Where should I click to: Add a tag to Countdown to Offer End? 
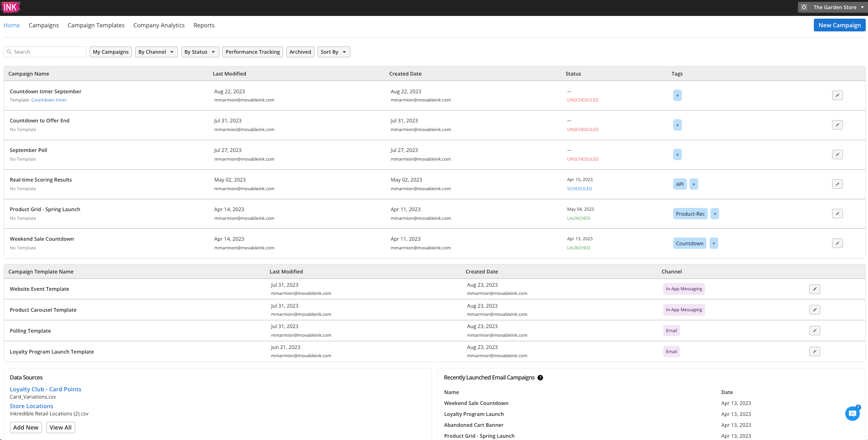point(677,125)
